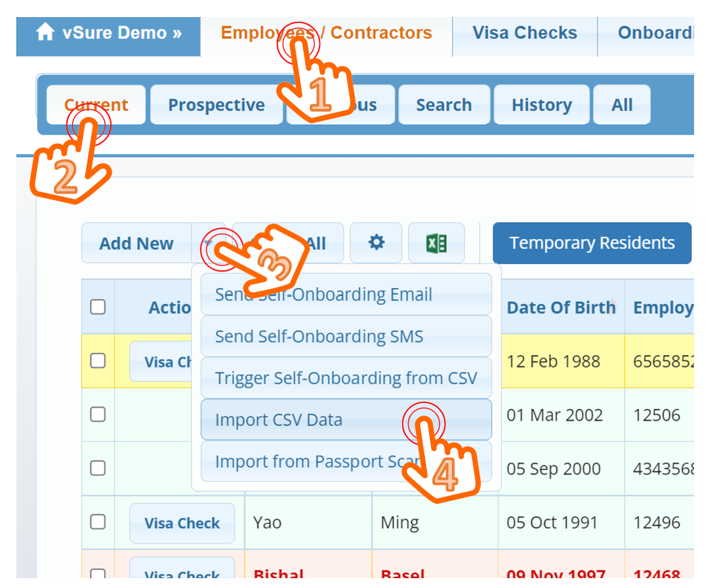The image size is (719, 588).
Task: Expand the Add New dropdown arrow
Action: 207,243
